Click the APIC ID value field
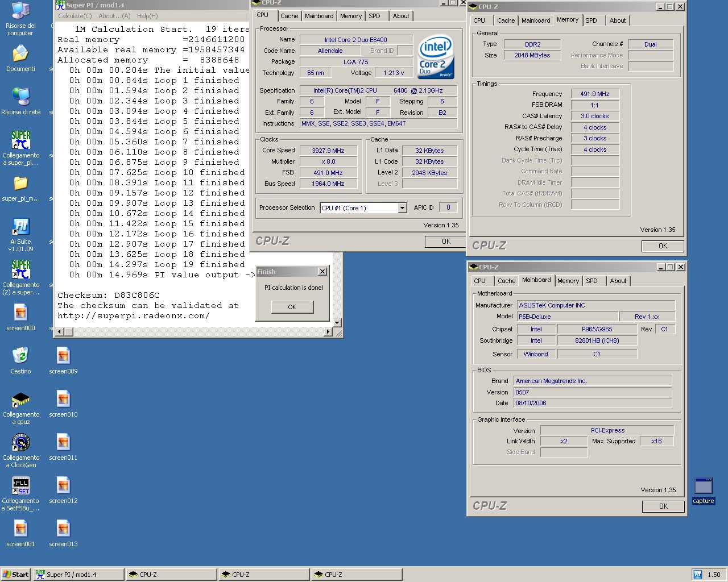728x582 pixels. pyautogui.click(x=448, y=207)
